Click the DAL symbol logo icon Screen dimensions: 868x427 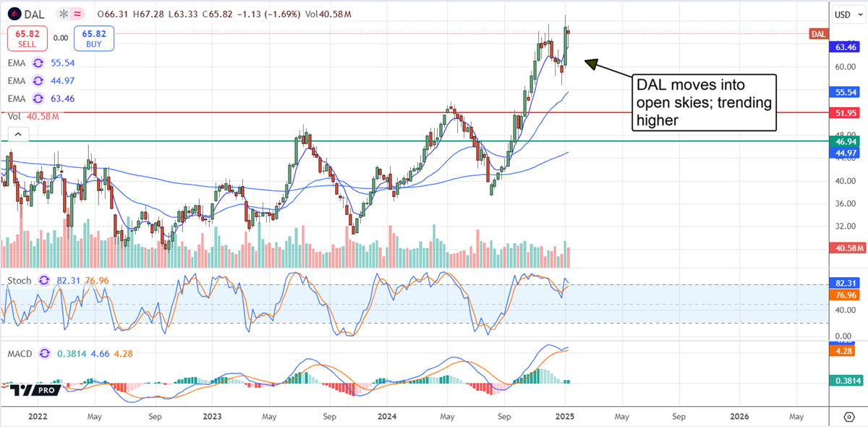(14, 13)
